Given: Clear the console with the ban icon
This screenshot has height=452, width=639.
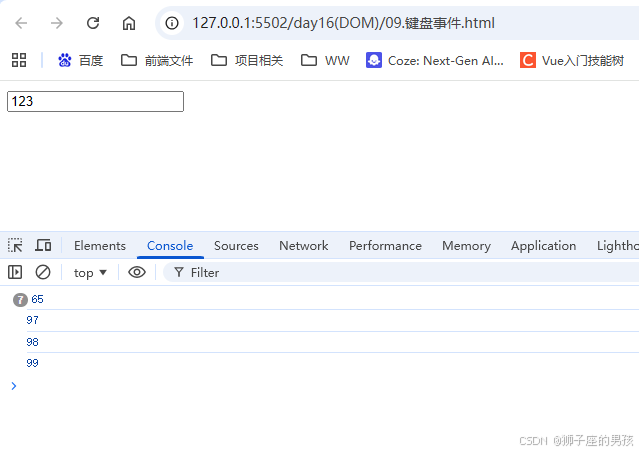Looking at the screenshot, I should (x=43, y=272).
